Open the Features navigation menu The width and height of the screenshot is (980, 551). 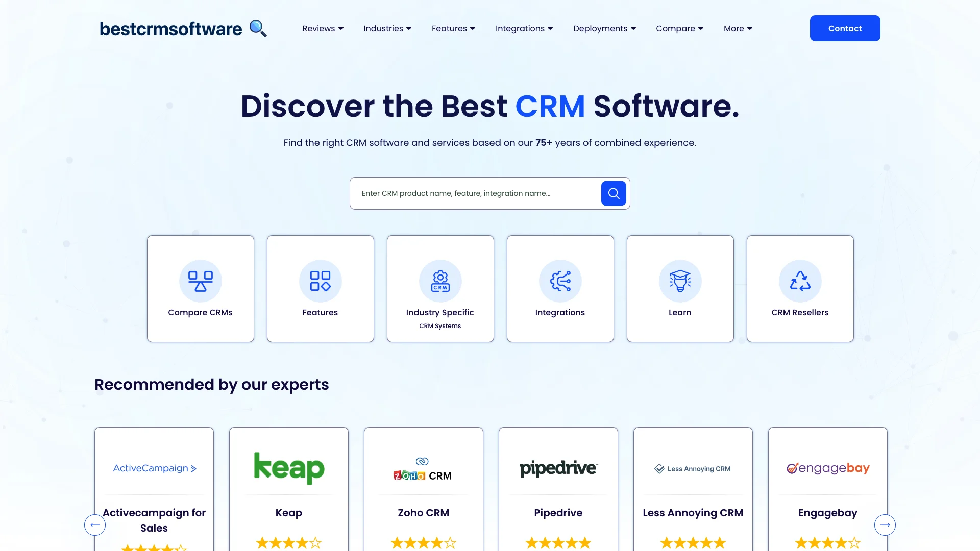pyautogui.click(x=453, y=28)
